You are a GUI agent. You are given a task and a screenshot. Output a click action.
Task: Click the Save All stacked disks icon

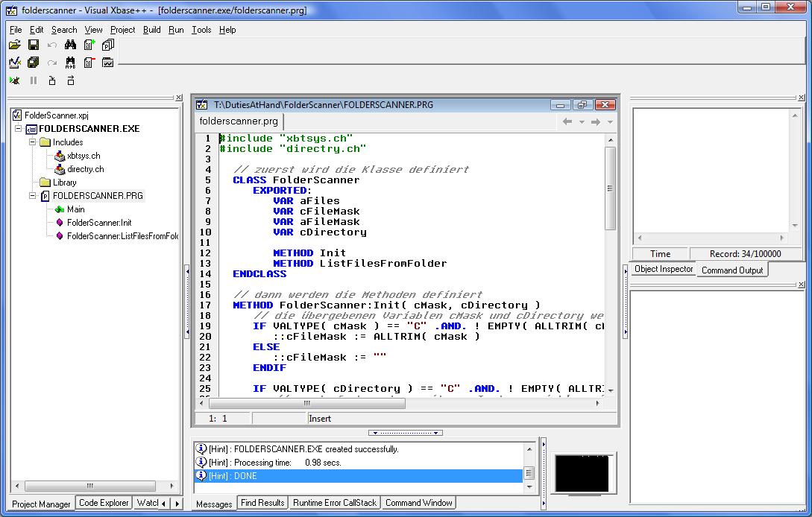point(34,63)
